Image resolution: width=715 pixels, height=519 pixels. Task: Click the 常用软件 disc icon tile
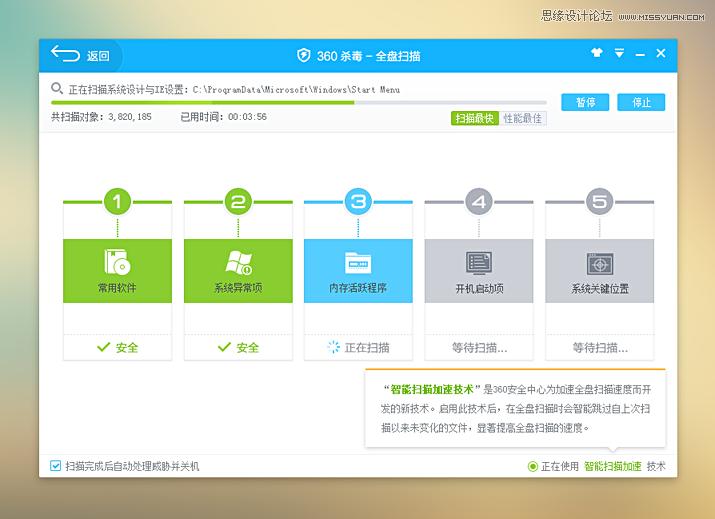(117, 263)
